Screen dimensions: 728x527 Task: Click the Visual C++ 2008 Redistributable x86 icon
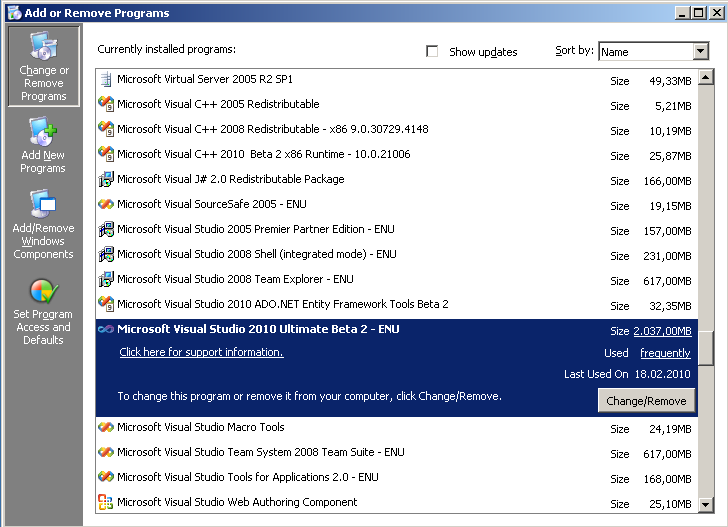pyautogui.click(x=106, y=130)
